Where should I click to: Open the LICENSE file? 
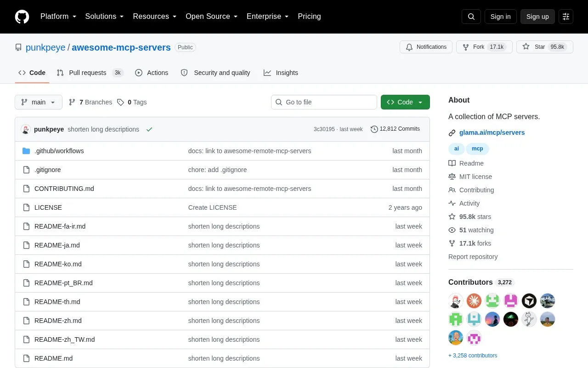[x=48, y=207]
